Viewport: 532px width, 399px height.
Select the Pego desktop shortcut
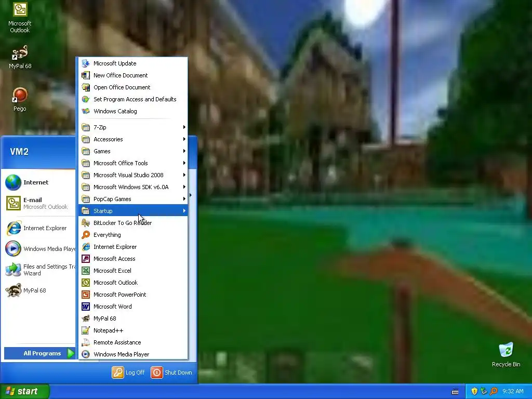[x=20, y=99]
